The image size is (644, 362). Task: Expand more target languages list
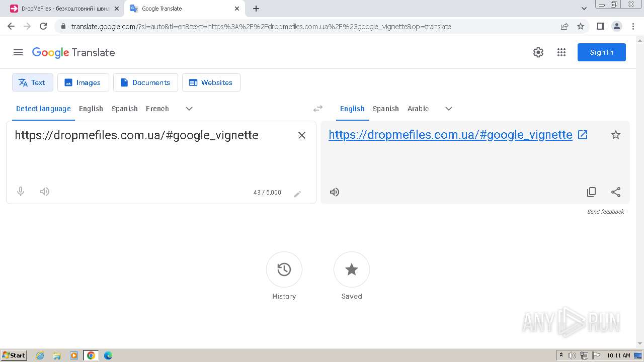pyautogui.click(x=449, y=109)
